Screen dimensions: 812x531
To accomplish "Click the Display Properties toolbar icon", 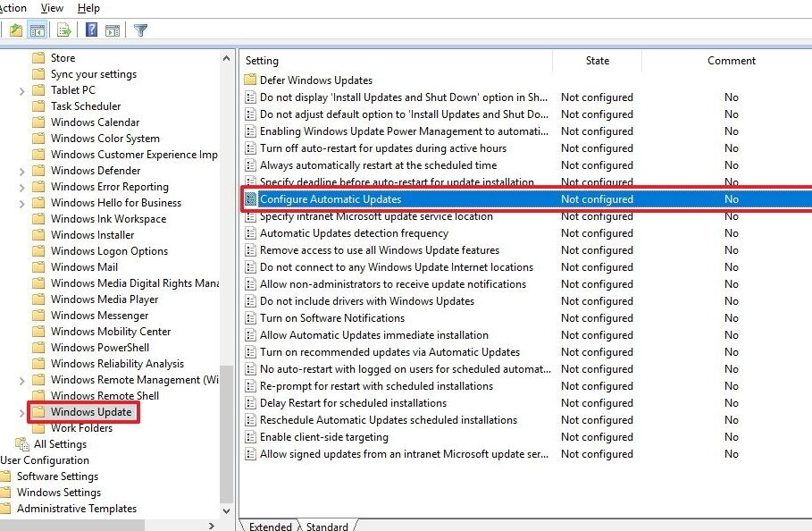I will coord(114,29).
